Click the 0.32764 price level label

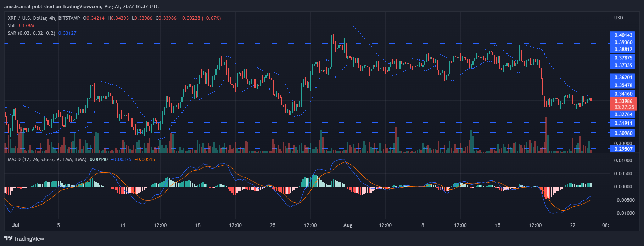click(622, 114)
